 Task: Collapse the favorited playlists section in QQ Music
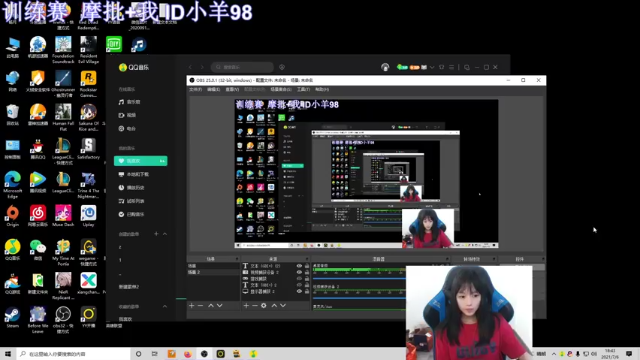(x=165, y=306)
